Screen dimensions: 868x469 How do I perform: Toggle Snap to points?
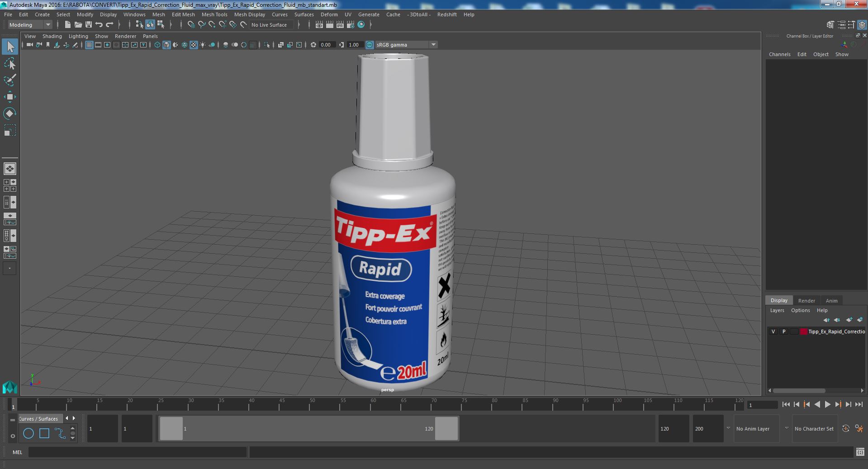coord(212,25)
